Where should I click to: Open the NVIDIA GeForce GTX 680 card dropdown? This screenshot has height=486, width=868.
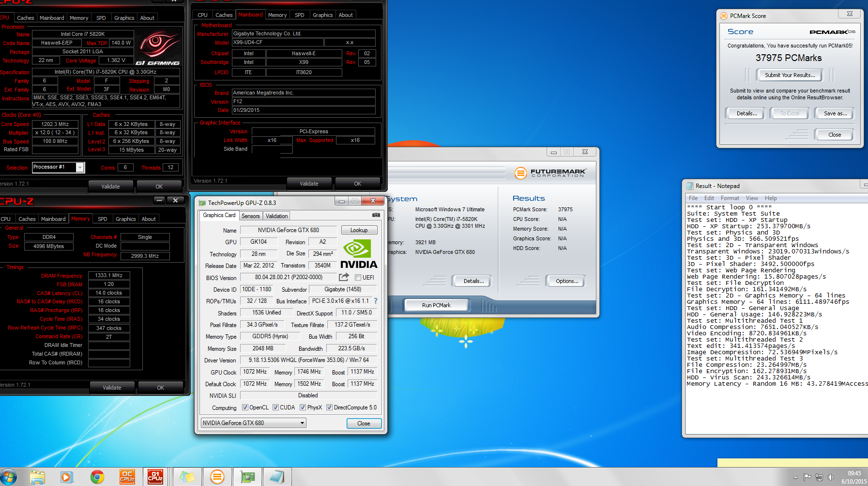pos(254,423)
